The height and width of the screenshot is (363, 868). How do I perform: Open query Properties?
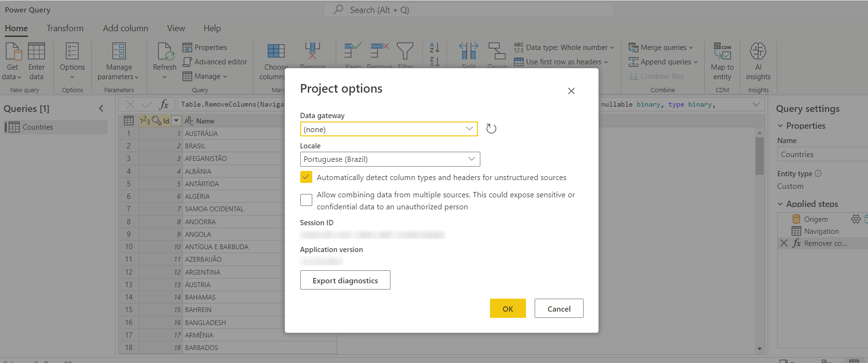205,48
